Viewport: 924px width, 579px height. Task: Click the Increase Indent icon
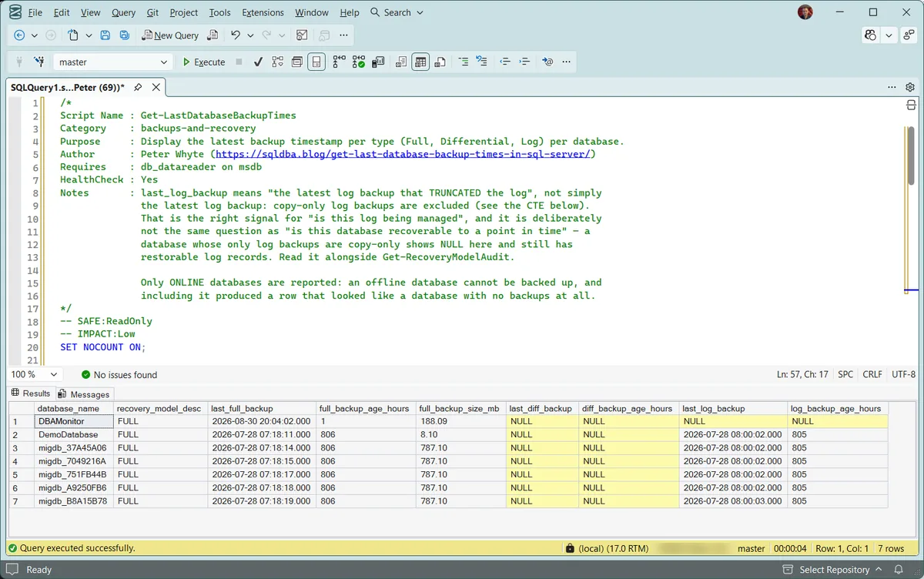coord(524,62)
